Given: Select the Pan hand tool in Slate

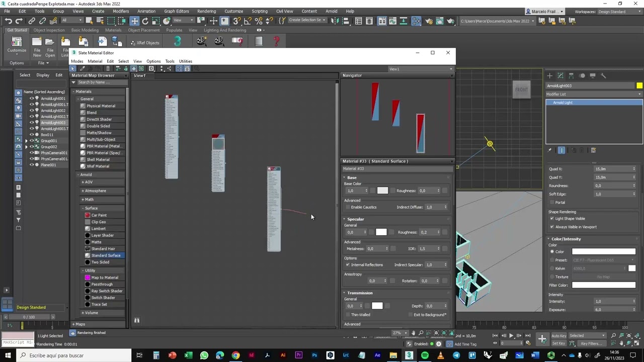Looking at the screenshot, I should coord(414,333).
